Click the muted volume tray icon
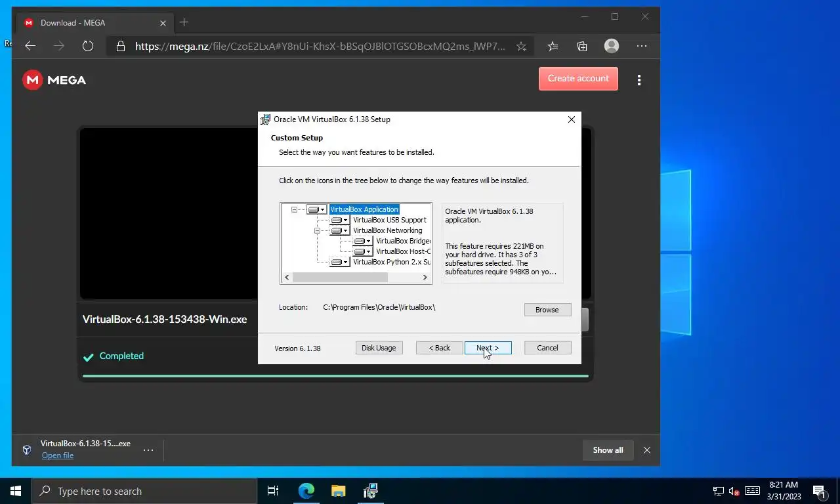This screenshot has width=840, height=504. point(735,491)
